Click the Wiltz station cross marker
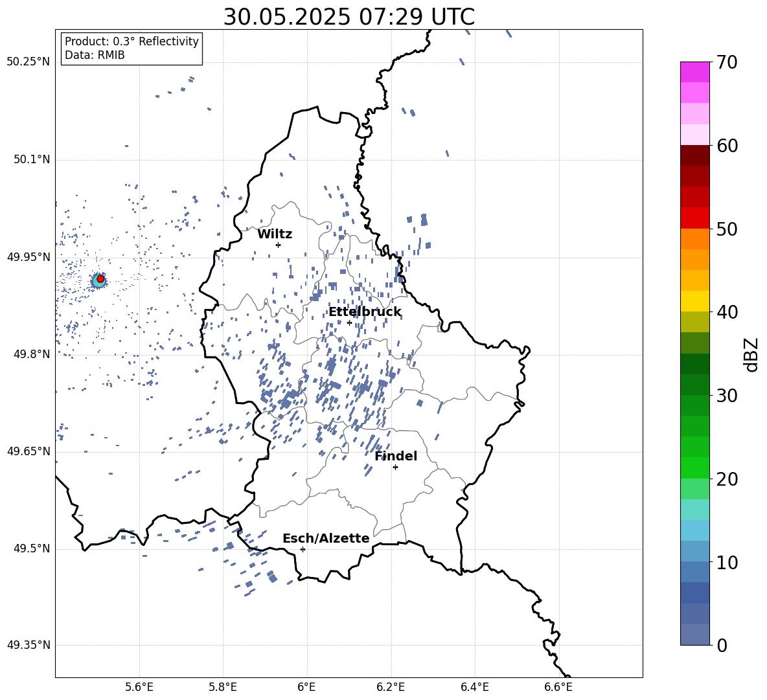The width and height of the screenshot is (767, 700). (x=278, y=245)
